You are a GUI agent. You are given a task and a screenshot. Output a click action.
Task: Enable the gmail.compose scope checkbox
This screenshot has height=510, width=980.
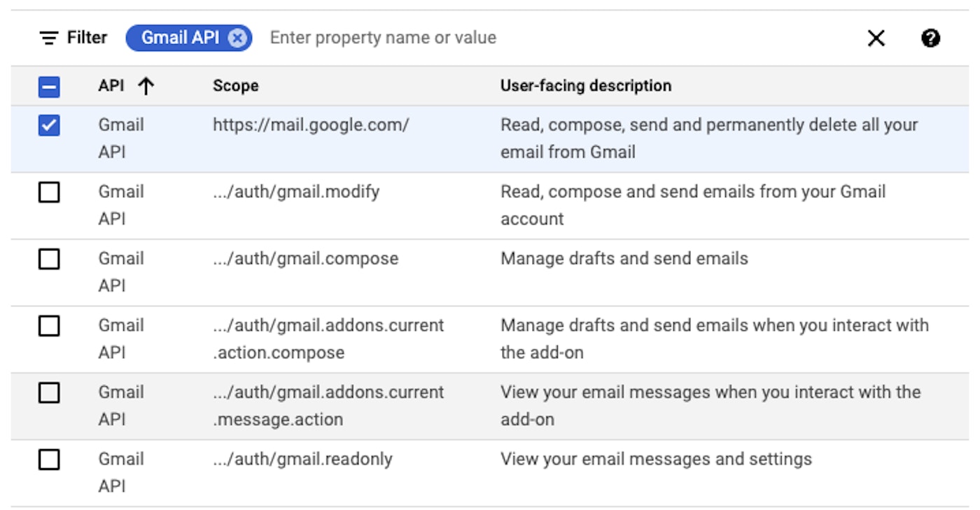coord(49,260)
